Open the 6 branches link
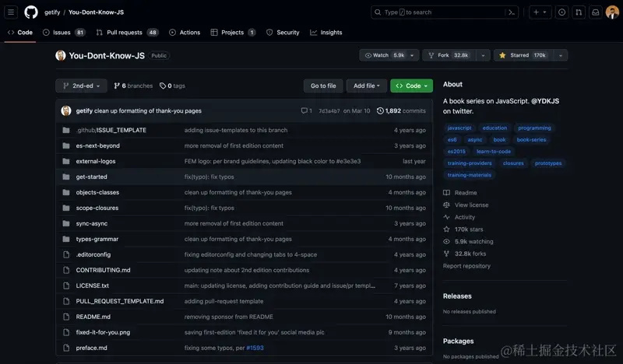 click(x=133, y=86)
